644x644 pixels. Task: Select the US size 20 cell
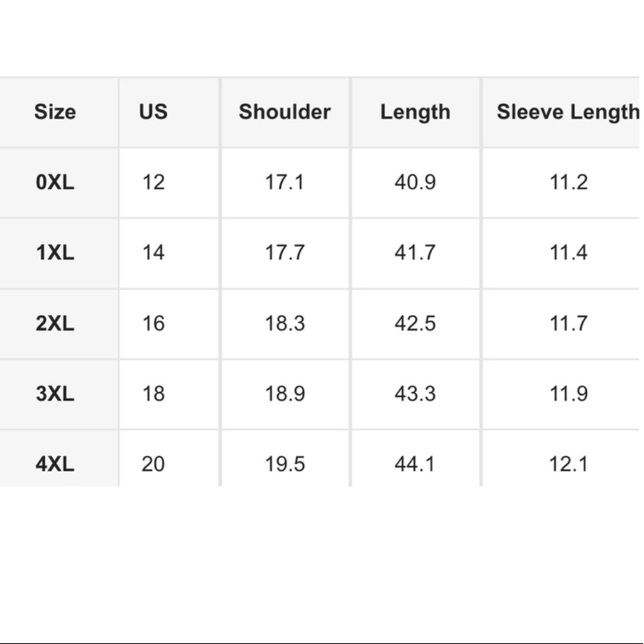pyautogui.click(x=153, y=464)
